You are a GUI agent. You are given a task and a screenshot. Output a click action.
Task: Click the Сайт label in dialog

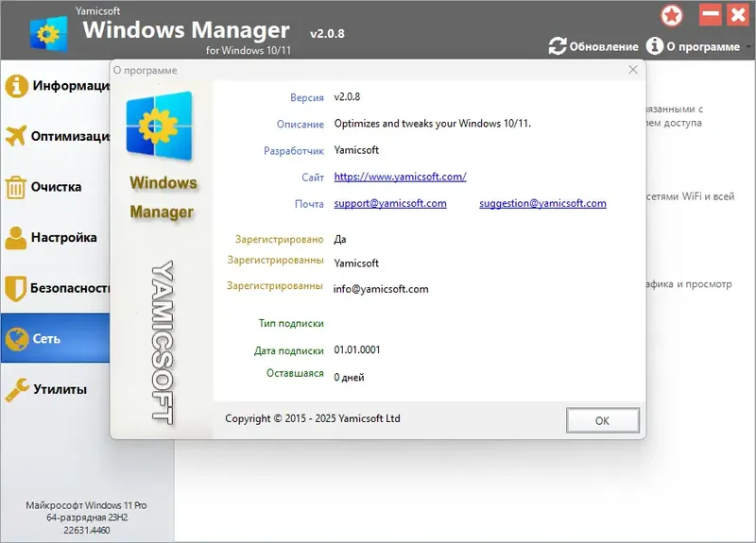[313, 178]
